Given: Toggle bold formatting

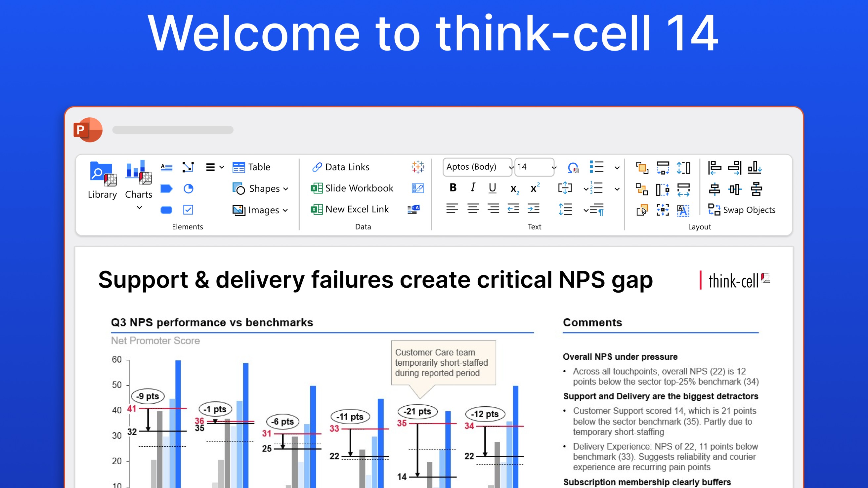Looking at the screenshot, I should point(453,187).
